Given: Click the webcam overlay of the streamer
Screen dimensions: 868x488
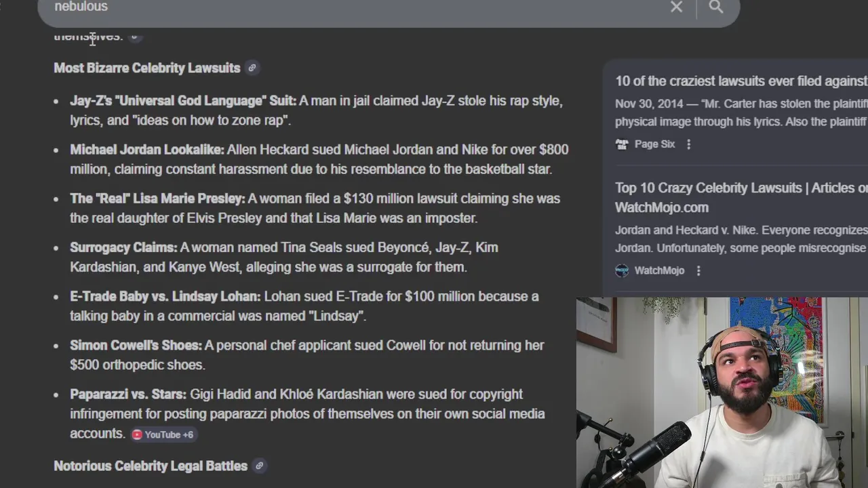Looking at the screenshot, I should click(x=722, y=392).
